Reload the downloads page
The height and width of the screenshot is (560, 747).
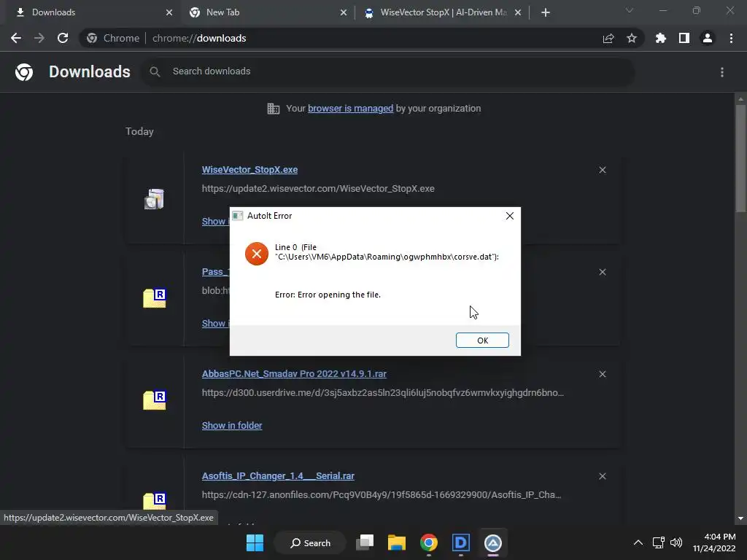[x=63, y=38]
